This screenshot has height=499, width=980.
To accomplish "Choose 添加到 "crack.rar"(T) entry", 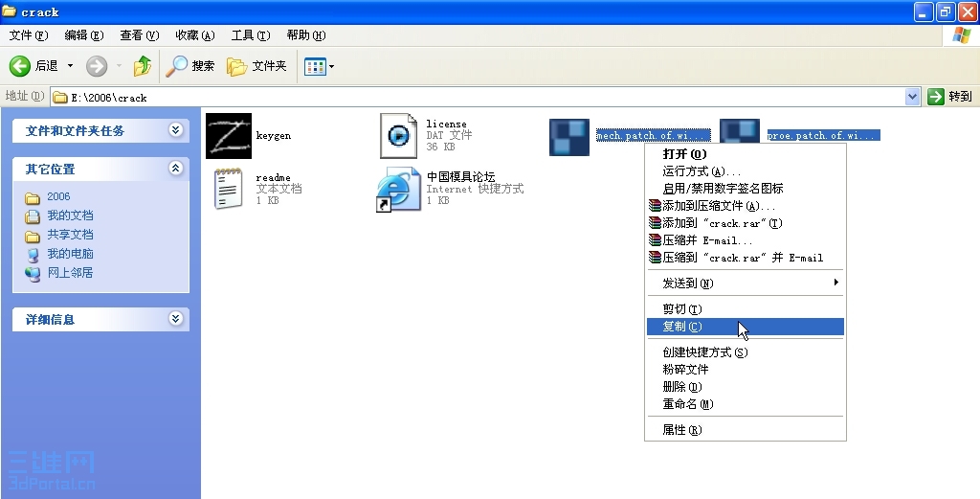I will (745, 223).
